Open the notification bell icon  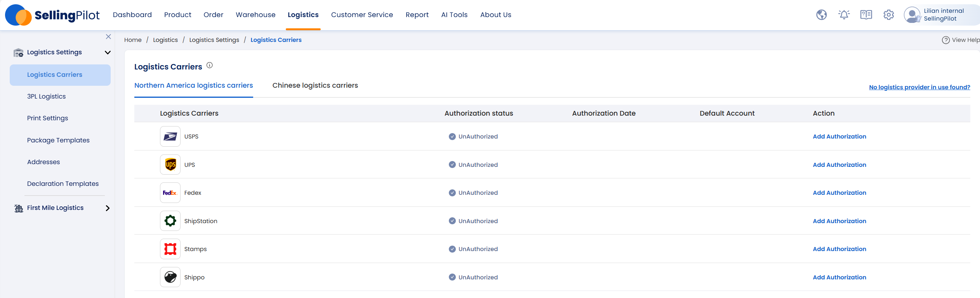click(844, 15)
